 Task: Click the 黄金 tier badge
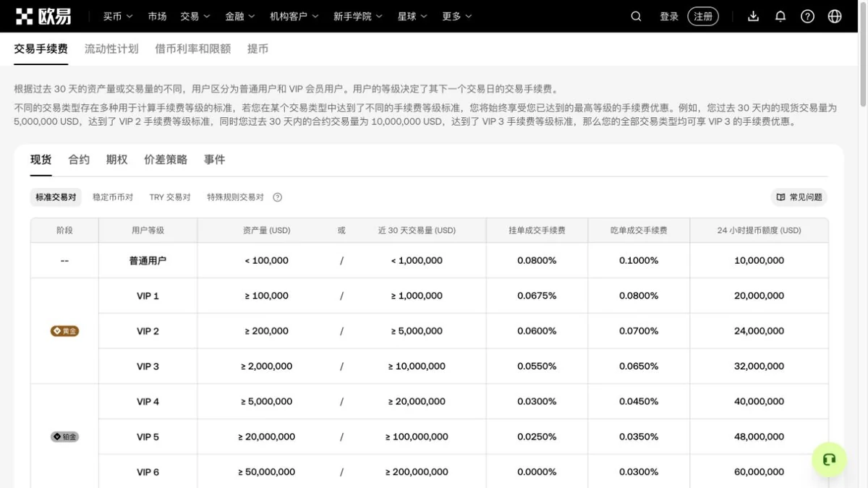64,331
